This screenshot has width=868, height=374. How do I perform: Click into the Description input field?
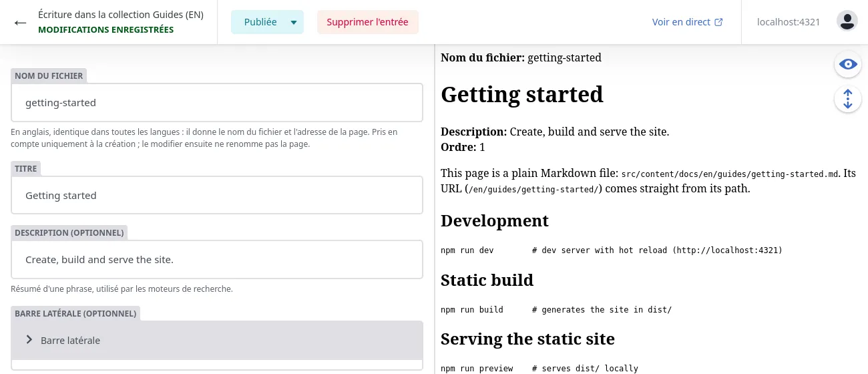tap(217, 259)
